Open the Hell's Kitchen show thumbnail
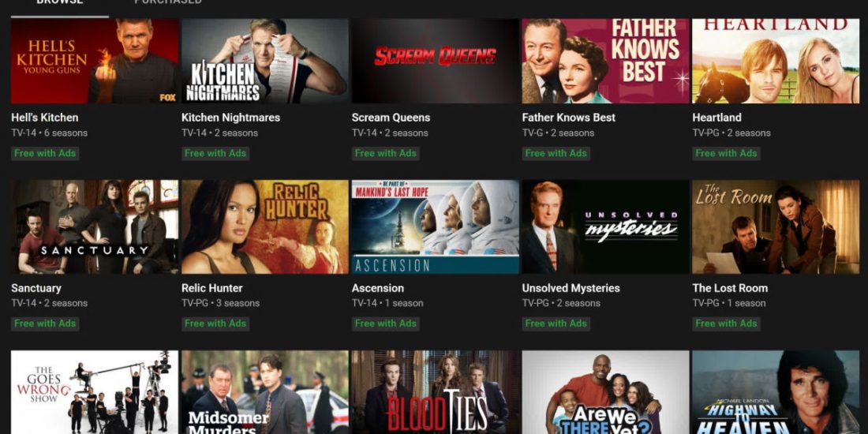 95,61
